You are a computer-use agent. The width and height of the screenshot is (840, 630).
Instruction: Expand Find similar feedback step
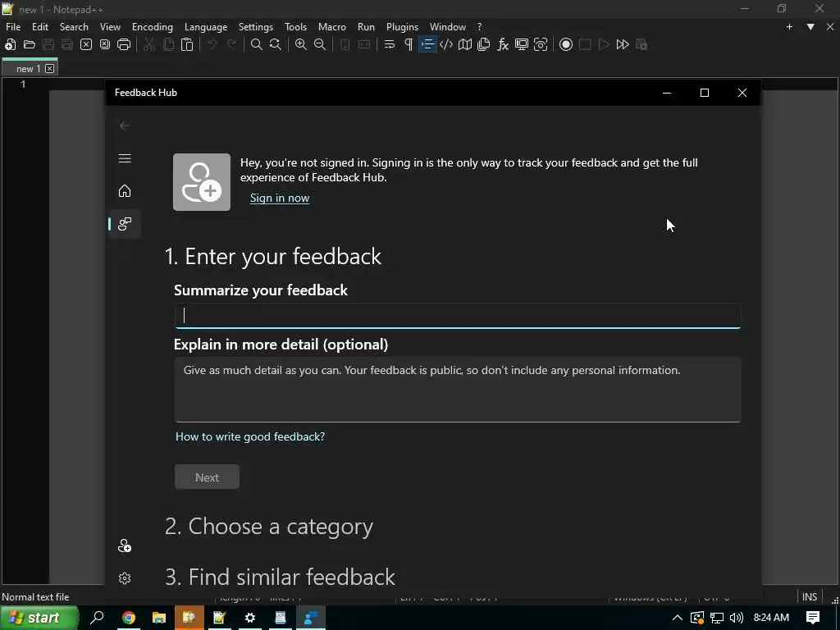280,577
